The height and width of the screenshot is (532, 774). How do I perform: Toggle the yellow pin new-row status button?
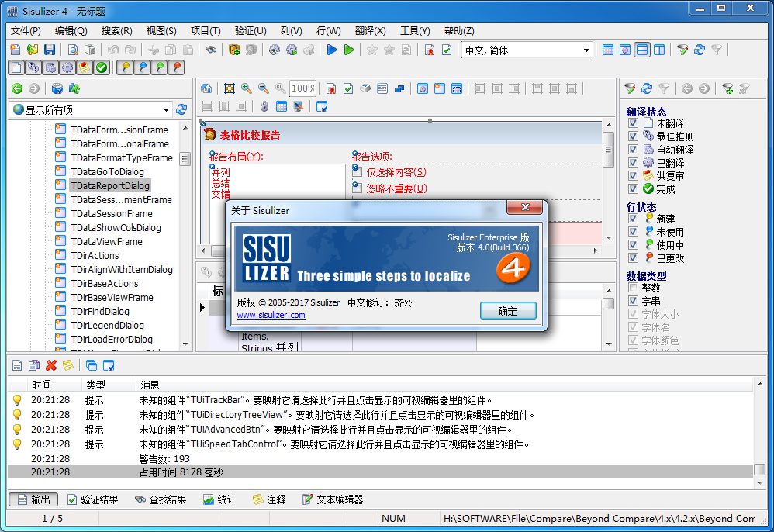click(x=126, y=67)
